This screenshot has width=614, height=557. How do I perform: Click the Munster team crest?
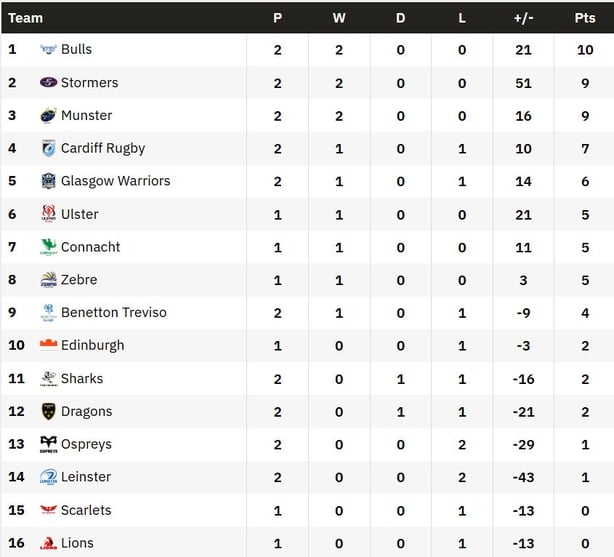[x=48, y=115]
